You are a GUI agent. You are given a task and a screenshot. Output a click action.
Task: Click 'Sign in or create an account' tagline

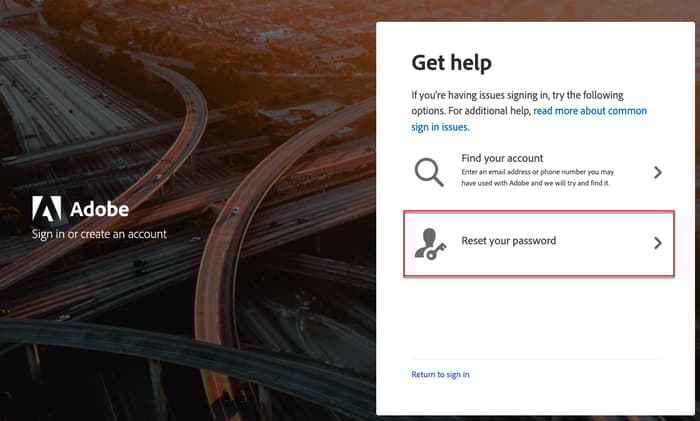point(99,234)
